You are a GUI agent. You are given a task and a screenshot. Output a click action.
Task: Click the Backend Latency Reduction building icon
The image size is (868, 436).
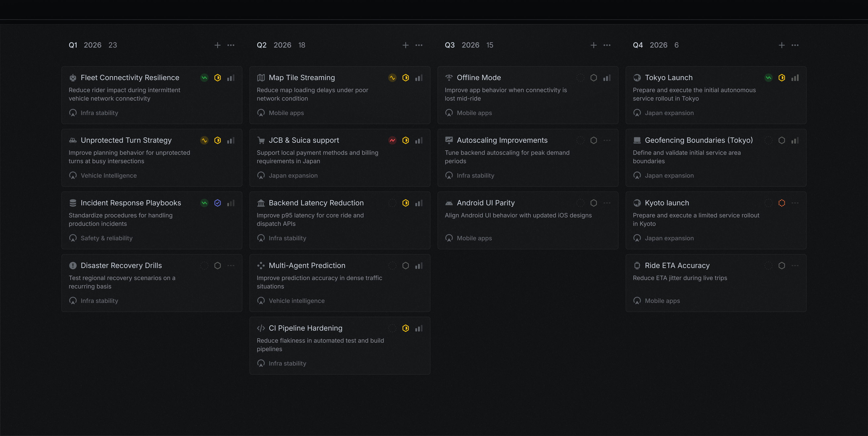pyautogui.click(x=261, y=203)
